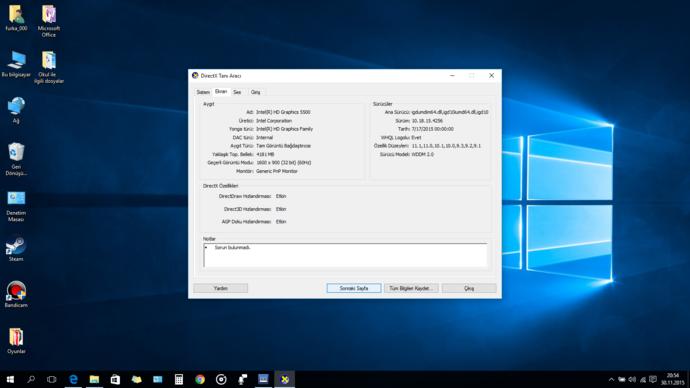Image resolution: width=690 pixels, height=388 pixels.
Task: Open the Okul ile ilgili dosyalar folder
Action: point(49,67)
